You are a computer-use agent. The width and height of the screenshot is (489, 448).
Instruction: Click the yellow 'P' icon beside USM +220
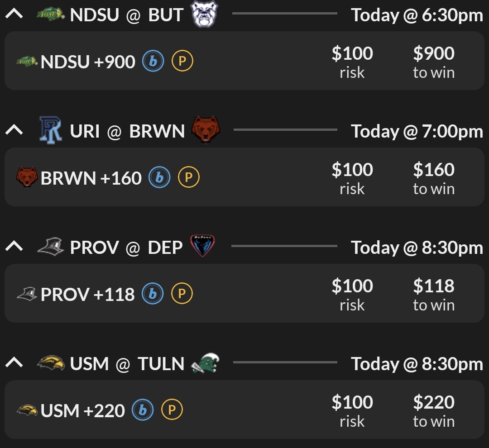click(172, 410)
